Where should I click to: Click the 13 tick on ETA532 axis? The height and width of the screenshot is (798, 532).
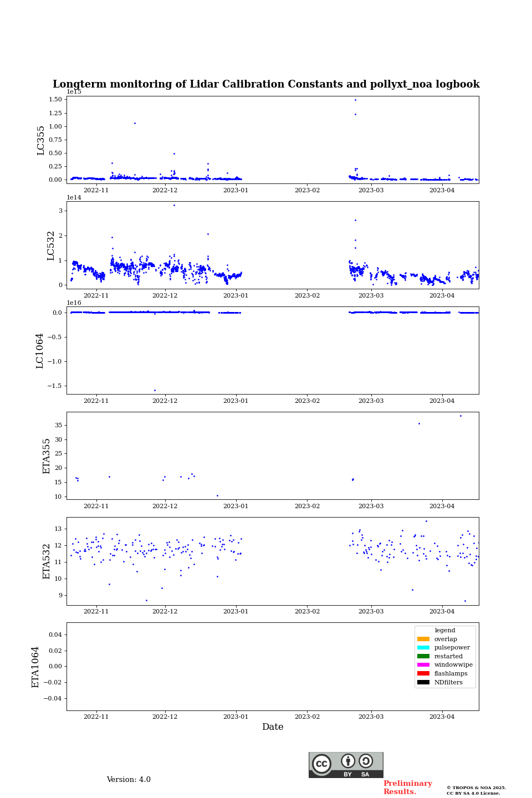coord(58,529)
